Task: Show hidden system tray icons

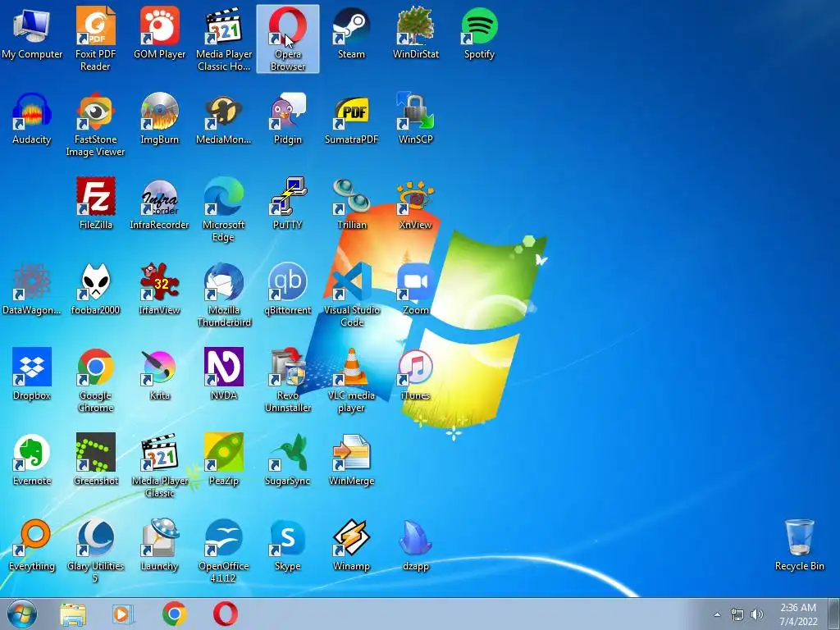Action: click(717, 614)
